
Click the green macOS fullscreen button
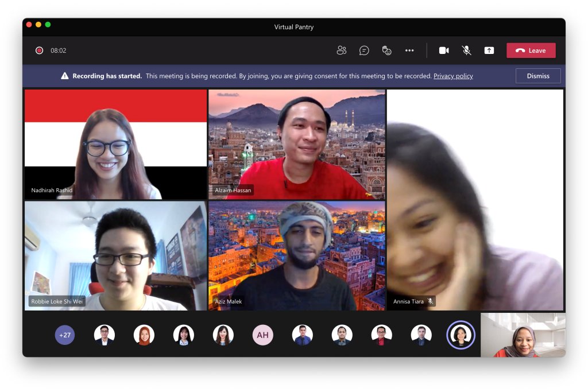pos(48,25)
